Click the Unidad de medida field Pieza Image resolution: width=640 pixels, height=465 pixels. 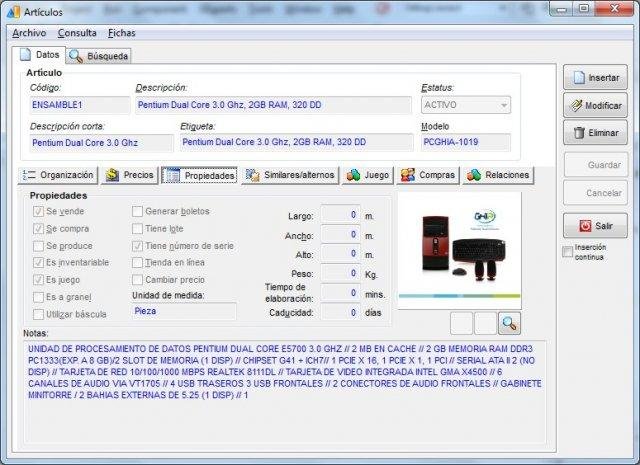click(184, 311)
